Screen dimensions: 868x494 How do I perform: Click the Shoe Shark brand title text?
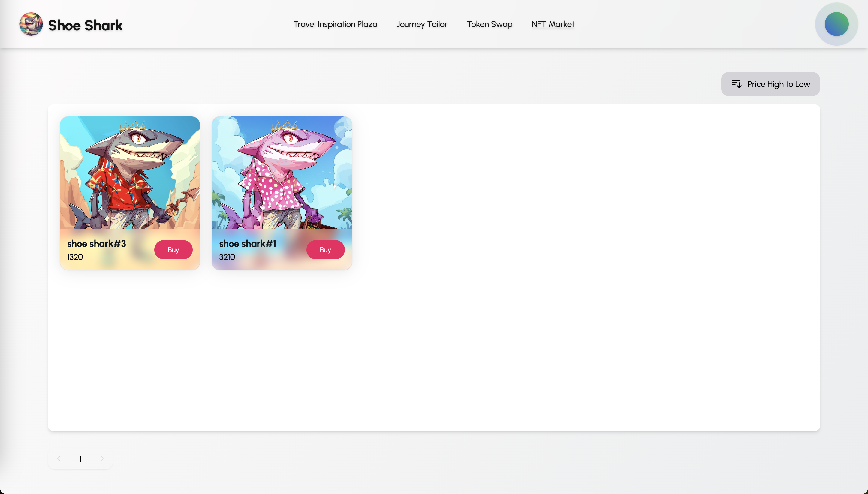(x=85, y=26)
